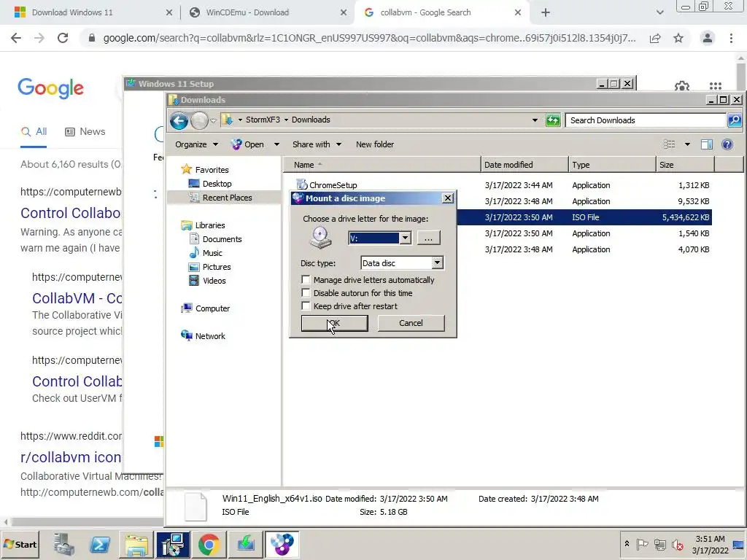Open PowerShell from the taskbar

coord(100,545)
